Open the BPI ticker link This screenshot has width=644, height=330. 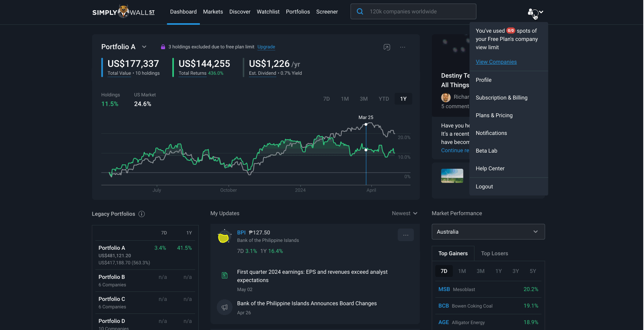[x=241, y=232]
